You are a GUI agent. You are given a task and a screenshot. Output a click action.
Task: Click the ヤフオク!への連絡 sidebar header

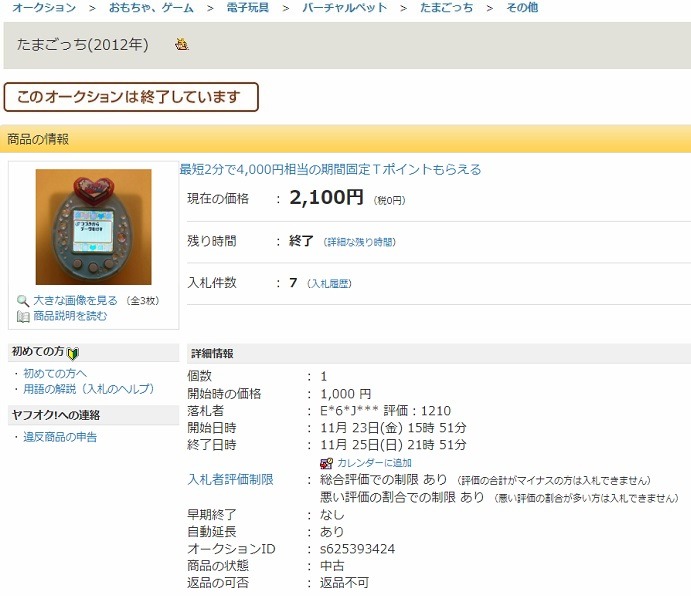click(x=93, y=415)
